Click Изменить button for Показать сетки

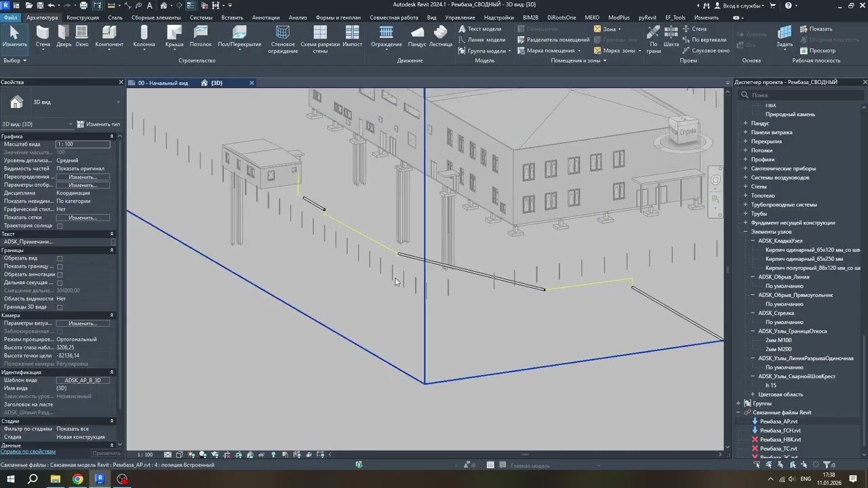coord(83,218)
